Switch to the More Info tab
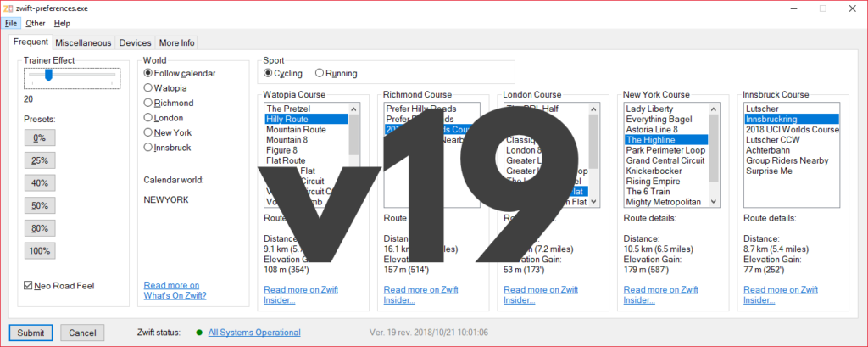Viewport: 868px width, 347px height. [x=176, y=42]
